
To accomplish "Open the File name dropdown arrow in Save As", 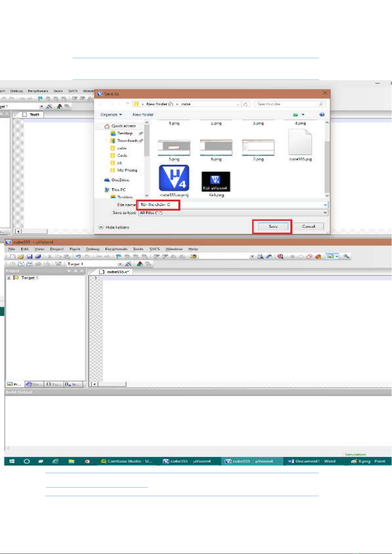I will coord(325,205).
